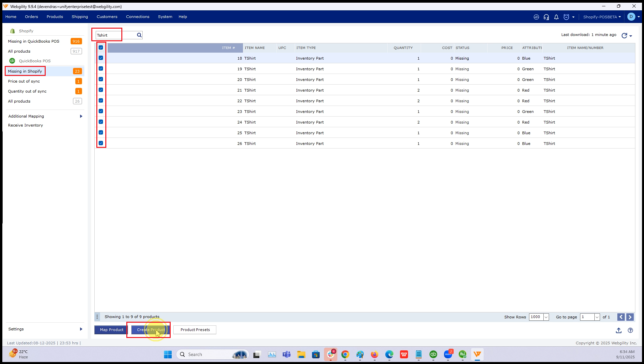
Task: Click the export upload icon
Action: pos(619,330)
